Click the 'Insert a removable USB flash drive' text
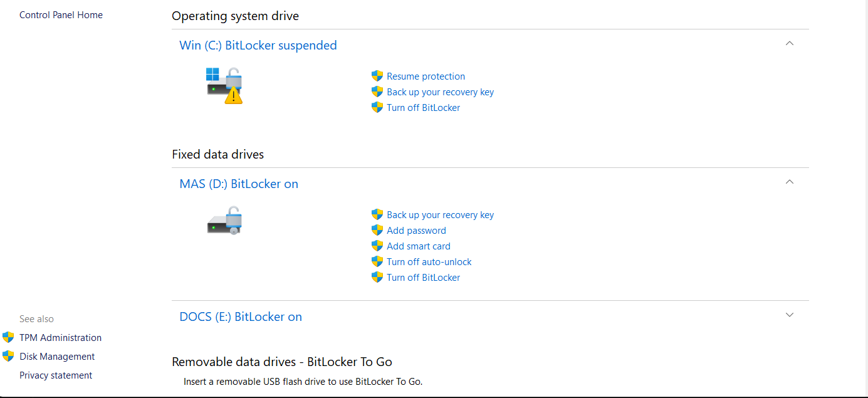Screen dimensions: 868x398 point(303,381)
